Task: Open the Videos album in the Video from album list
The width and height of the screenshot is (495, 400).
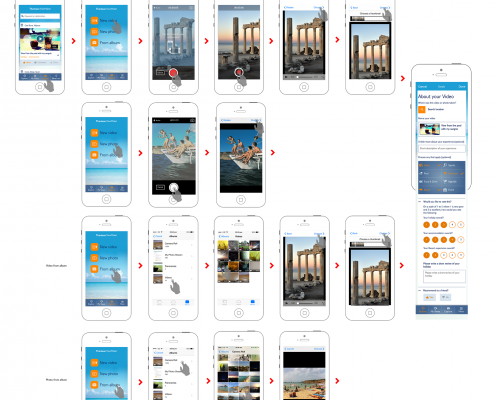Action: point(173,278)
